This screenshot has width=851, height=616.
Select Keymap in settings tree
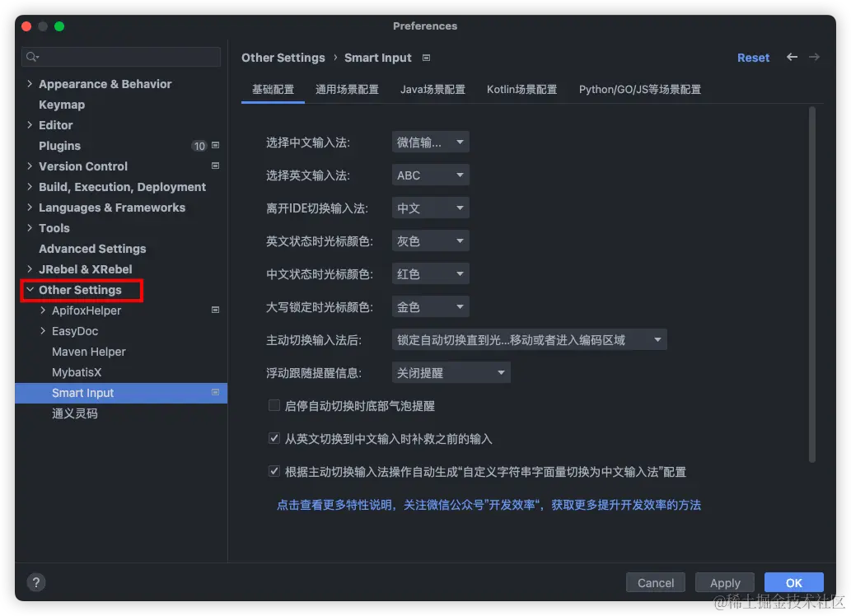coord(62,105)
